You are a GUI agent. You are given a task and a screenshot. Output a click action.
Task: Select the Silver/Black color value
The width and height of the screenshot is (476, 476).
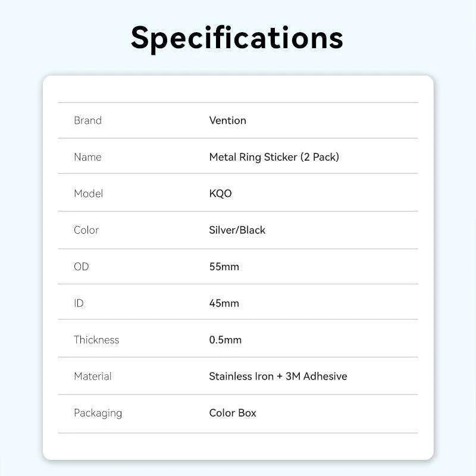[237, 230]
